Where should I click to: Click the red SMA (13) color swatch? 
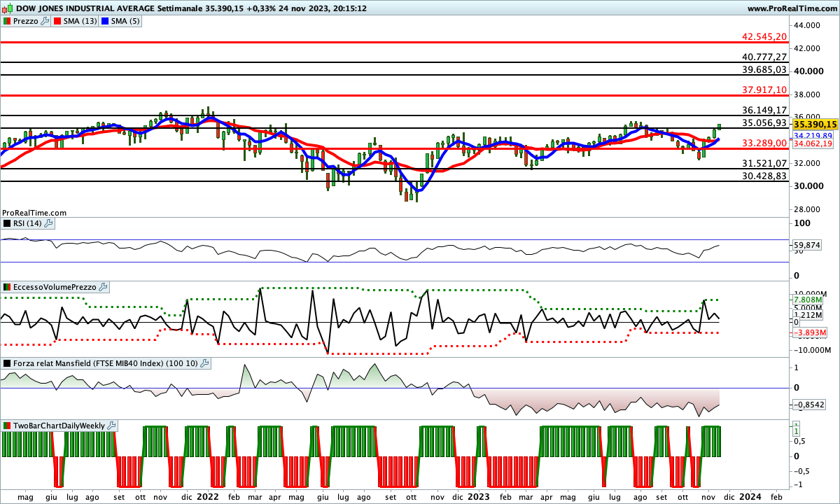click(x=57, y=21)
